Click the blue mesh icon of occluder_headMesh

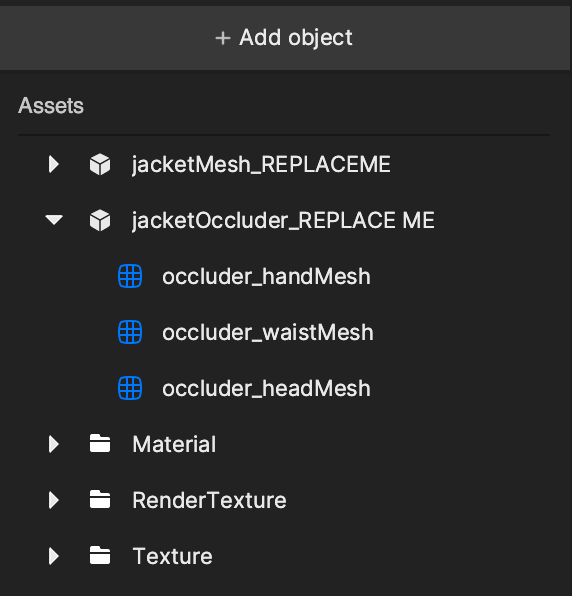[130, 388]
